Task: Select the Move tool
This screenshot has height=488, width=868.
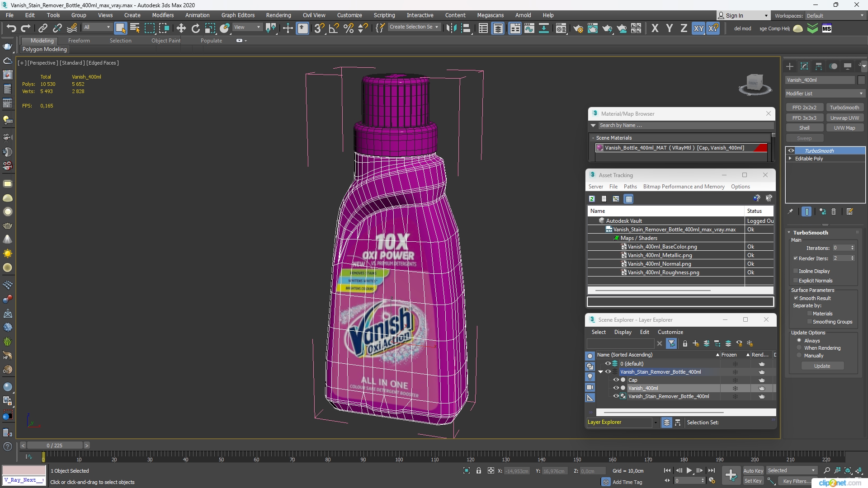Action: click(181, 28)
